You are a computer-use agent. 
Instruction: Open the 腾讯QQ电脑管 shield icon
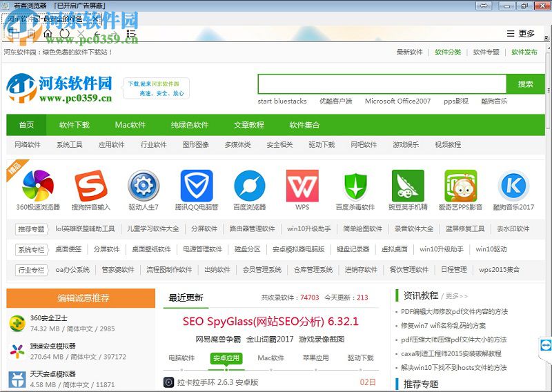tap(197, 186)
